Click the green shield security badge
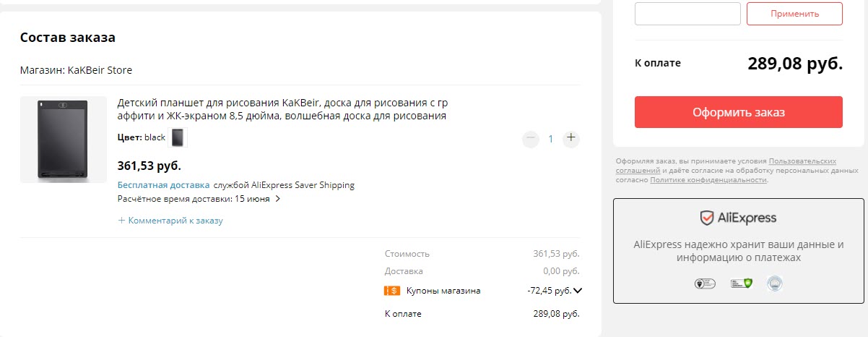Image resolution: width=868 pixels, height=337 pixels. tap(742, 283)
